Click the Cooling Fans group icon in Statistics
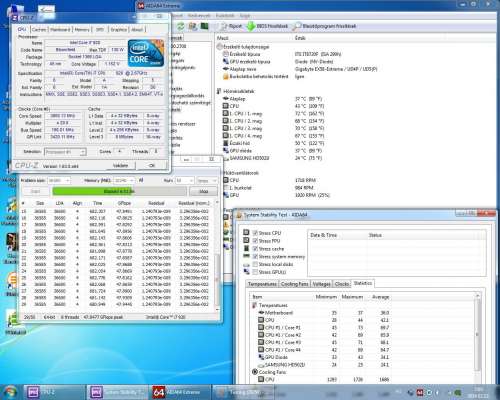This screenshot has height=400, width=500. pyautogui.click(x=255, y=372)
